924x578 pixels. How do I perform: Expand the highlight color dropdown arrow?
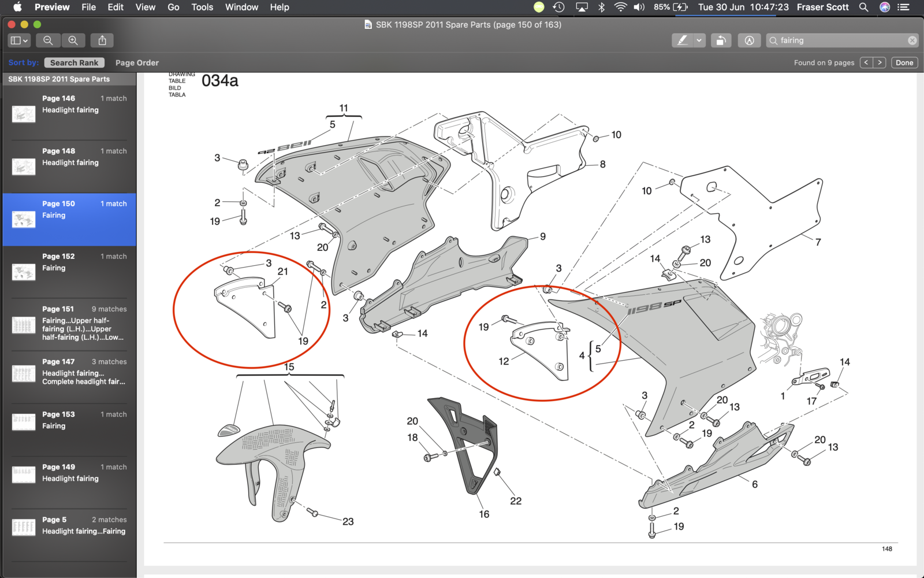[699, 40]
